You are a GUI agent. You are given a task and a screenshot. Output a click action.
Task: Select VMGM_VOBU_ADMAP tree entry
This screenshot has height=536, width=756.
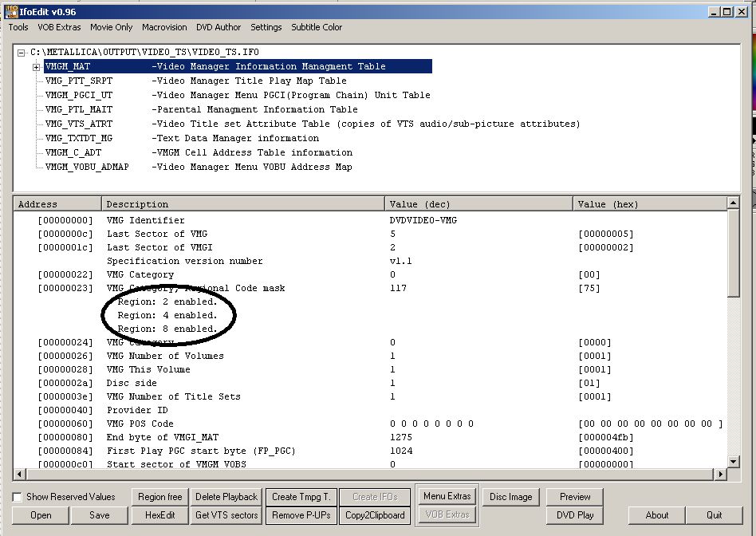point(199,167)
